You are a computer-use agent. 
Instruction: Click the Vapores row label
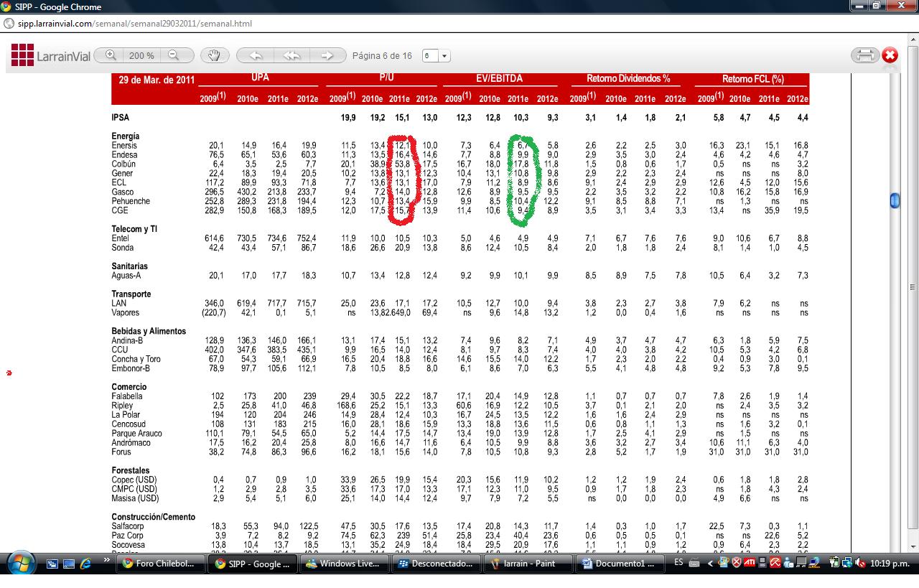point(126,313)
